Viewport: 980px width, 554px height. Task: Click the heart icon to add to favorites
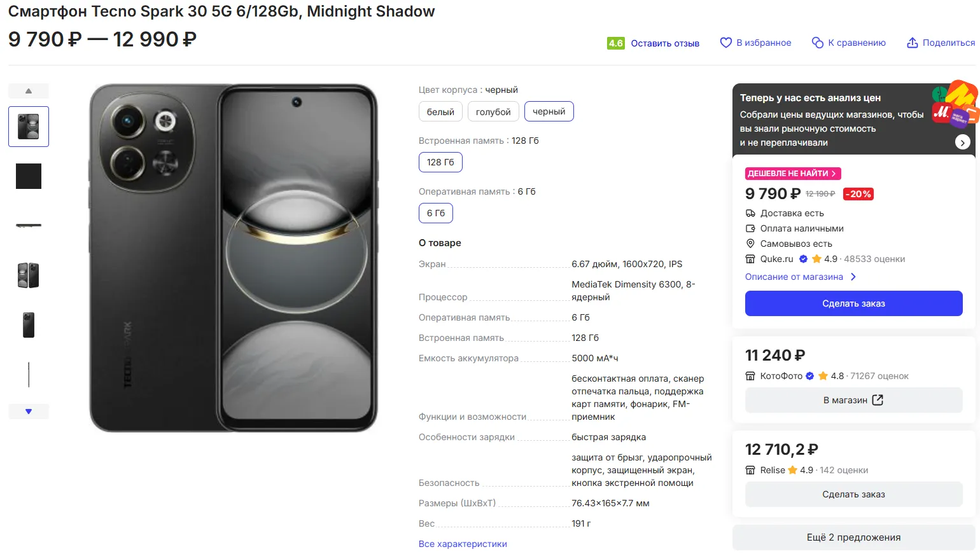(725, 43)
